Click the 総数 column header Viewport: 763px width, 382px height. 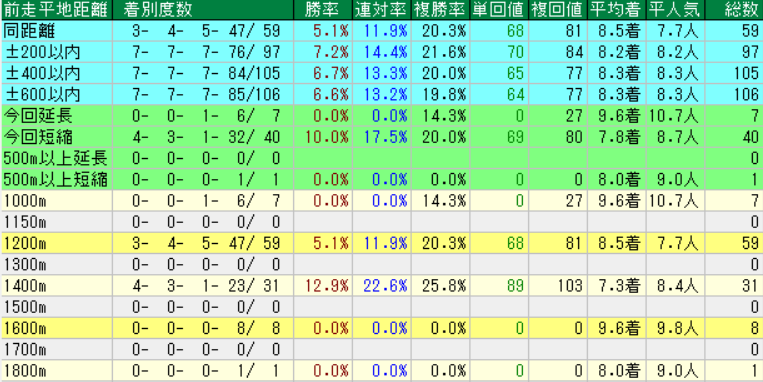(741, 9)
